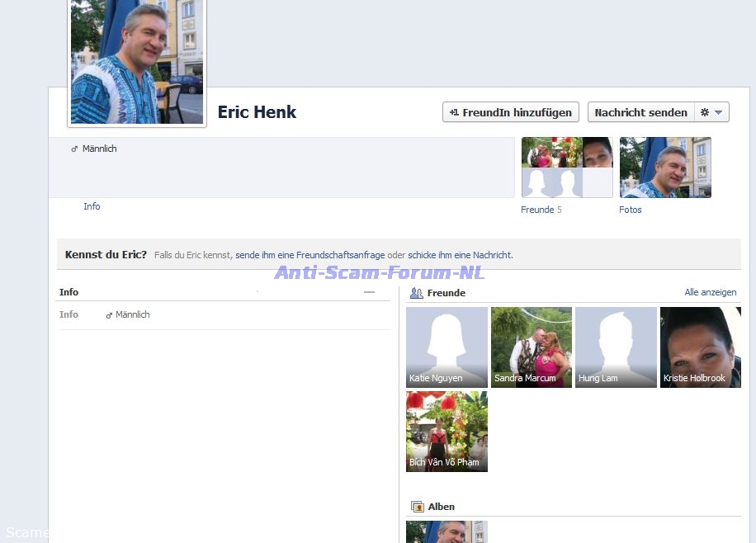Click the Nachricht senden button
This screenshot has width=756, height=543.
pos(640,112)
